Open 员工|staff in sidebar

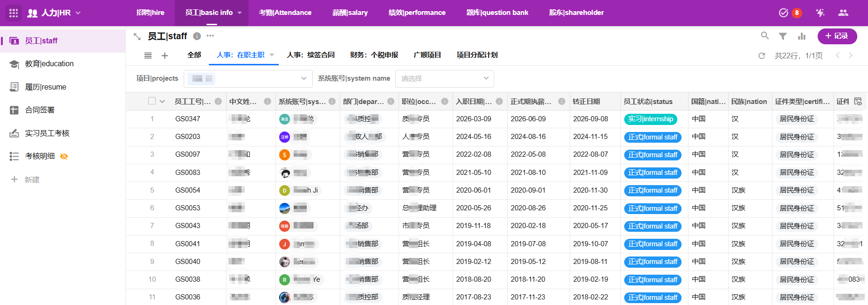tap(63, 41)
